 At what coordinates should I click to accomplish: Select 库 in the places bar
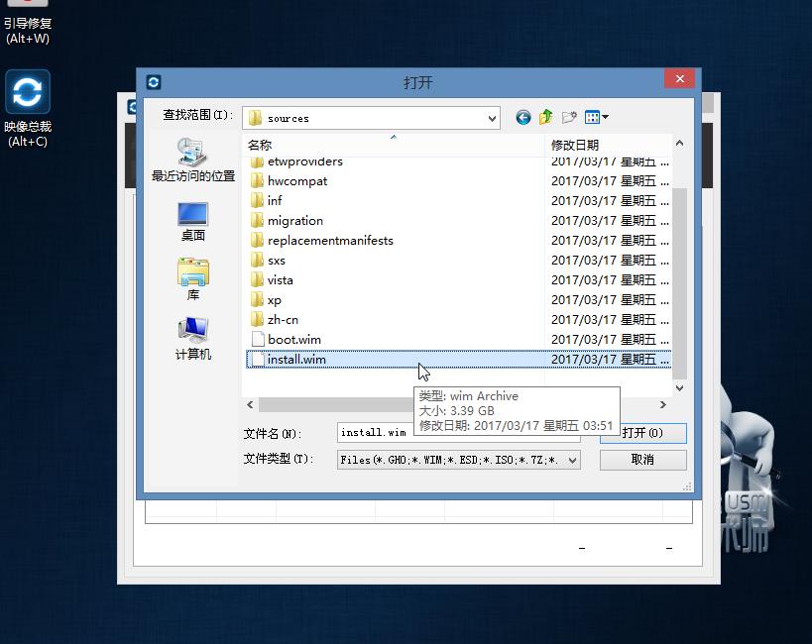pyautogui.click(x=193, y=279)
